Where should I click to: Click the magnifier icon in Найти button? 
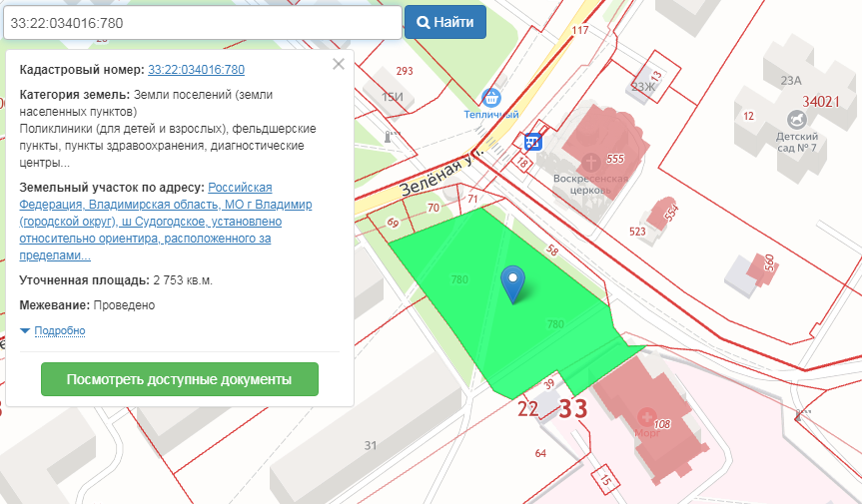tap(424, 22)
